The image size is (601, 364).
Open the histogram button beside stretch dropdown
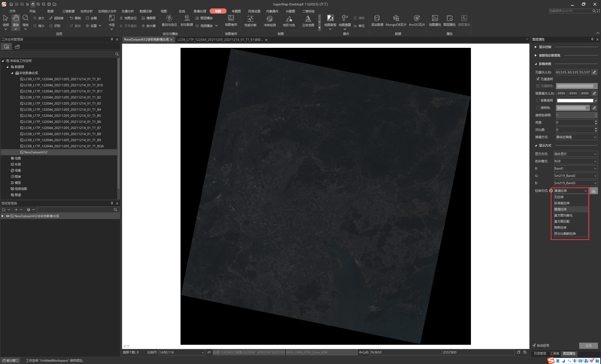[x=593, y=191]
